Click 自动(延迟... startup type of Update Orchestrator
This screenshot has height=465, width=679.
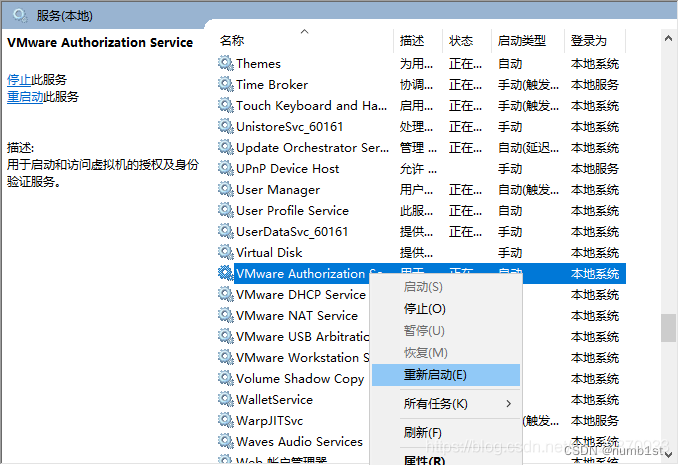pyautogui.click(x=528, y=148)
